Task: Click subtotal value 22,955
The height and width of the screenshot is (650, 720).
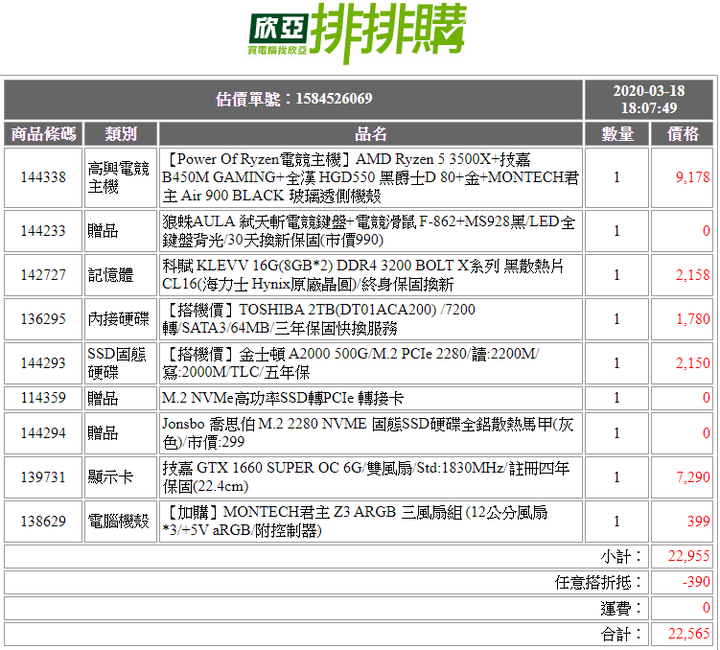Action: [x=689, y=556]
